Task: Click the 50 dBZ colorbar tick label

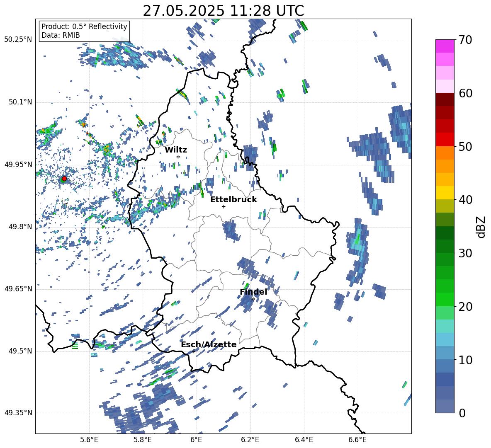Action: (x=465, y=146)
